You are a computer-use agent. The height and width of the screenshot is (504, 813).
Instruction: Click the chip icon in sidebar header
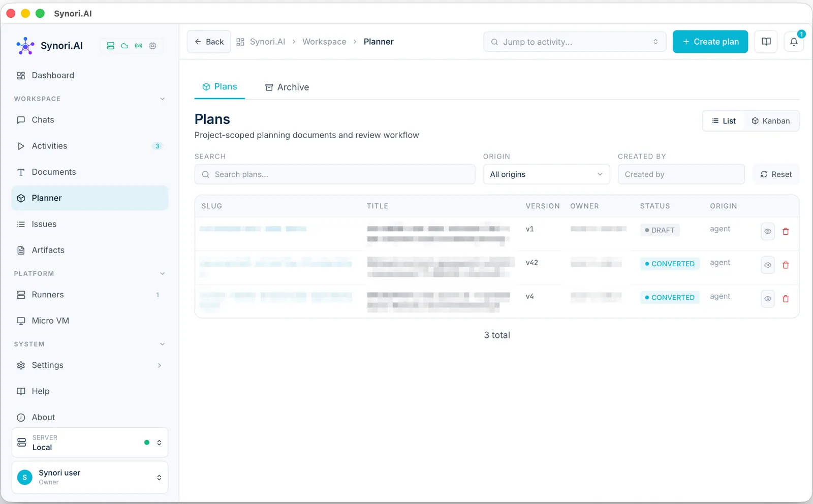coord(152,46)
